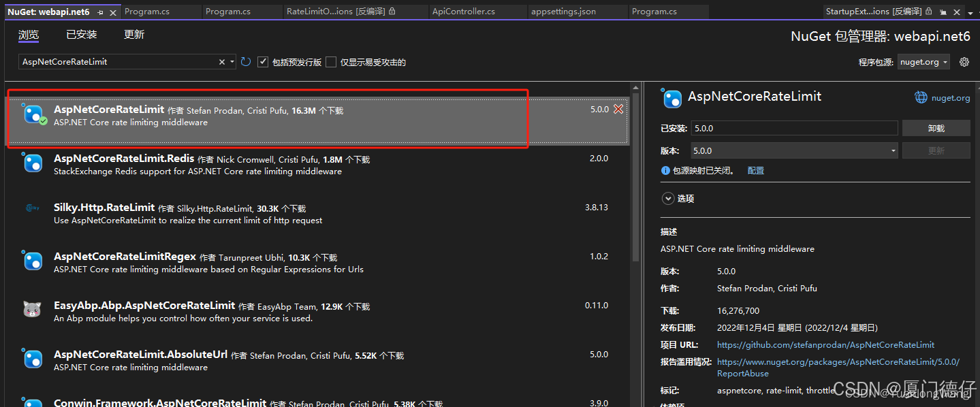Viewport: 980px width, 407px height.
Task: Open the 配置 configure link
Action: [x=756, y=171]
